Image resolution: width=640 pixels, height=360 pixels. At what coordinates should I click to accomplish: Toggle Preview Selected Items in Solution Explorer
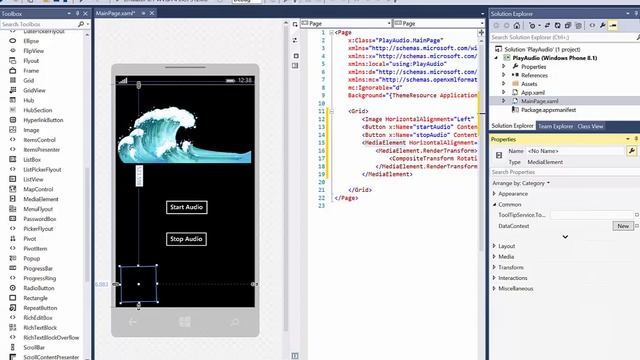pyautogui.click(x=613, y=26)
